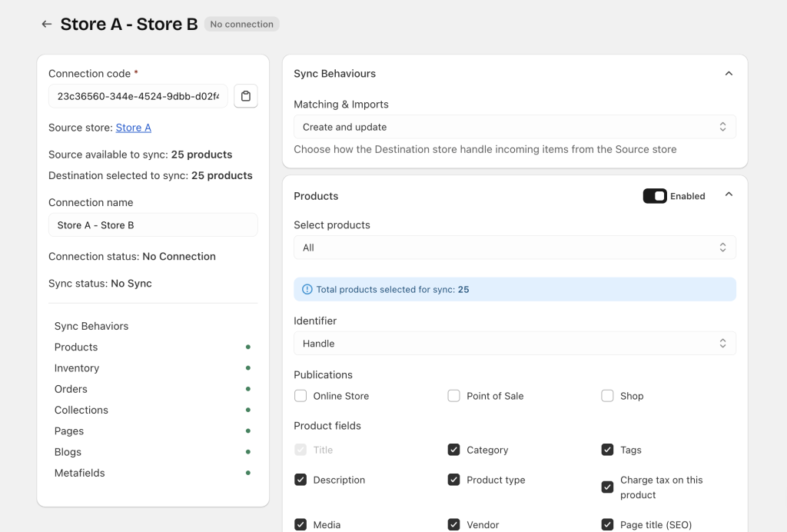
Task: Uncheck the Tags product field
Action: click(607, 450)
